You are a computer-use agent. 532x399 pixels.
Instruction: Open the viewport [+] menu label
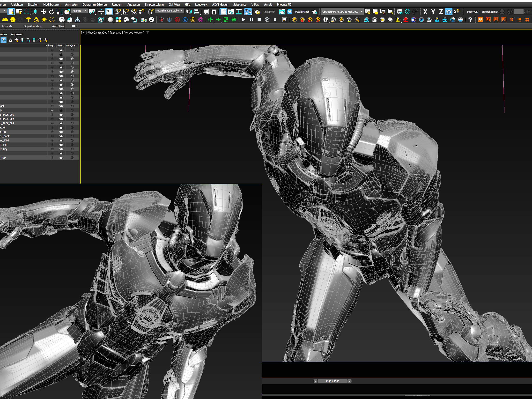click(x=83, y=32)
